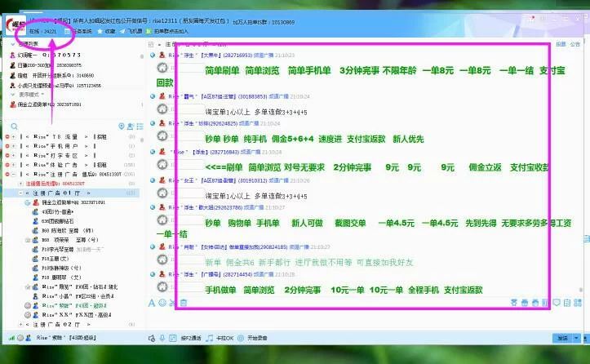Click the microphone icon in bottom bar

[x=162, y=338]
